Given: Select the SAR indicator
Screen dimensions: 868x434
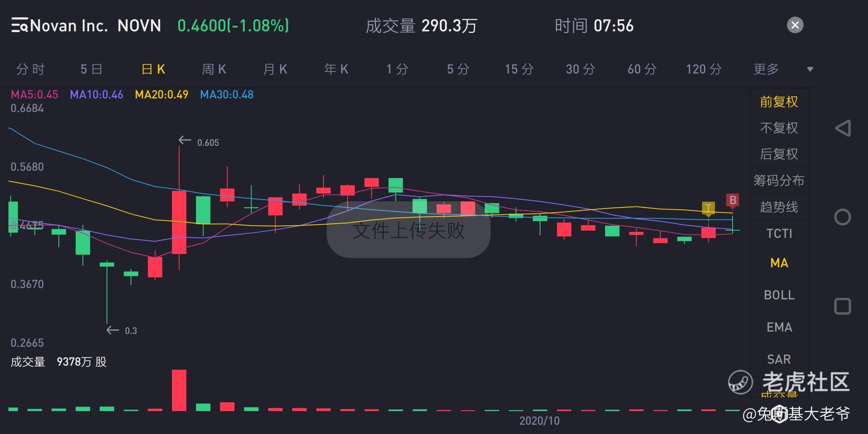Looking at the screenshot, I should pos(779,359).
